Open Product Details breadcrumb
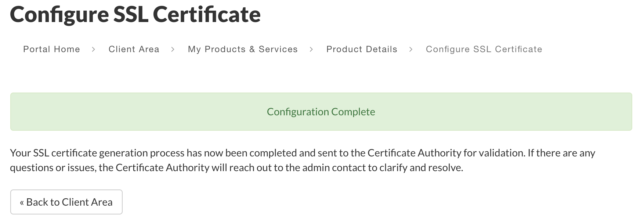 click(362, 49)
